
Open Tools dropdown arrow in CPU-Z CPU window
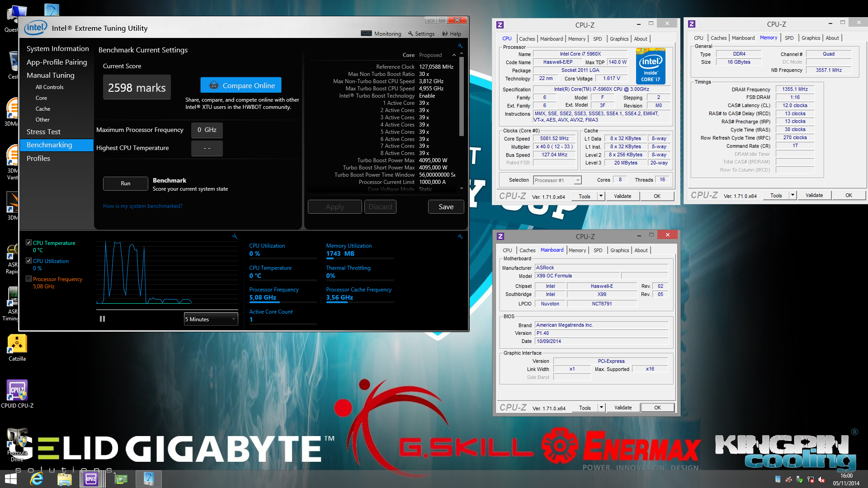(x=601, y=196)
